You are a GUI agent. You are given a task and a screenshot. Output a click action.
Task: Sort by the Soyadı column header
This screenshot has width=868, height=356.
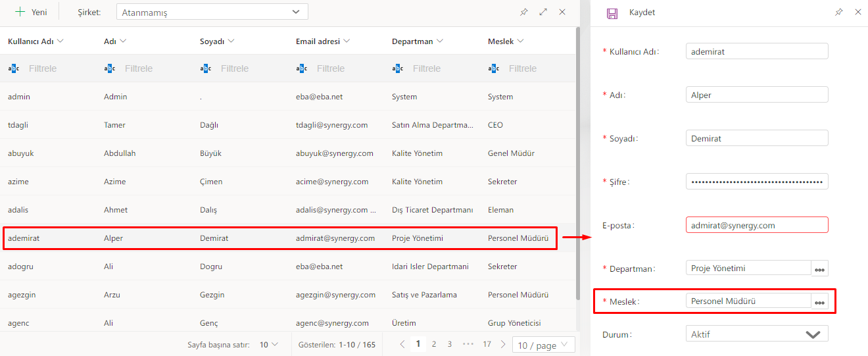pyautogui.click(x=217, y=41)
